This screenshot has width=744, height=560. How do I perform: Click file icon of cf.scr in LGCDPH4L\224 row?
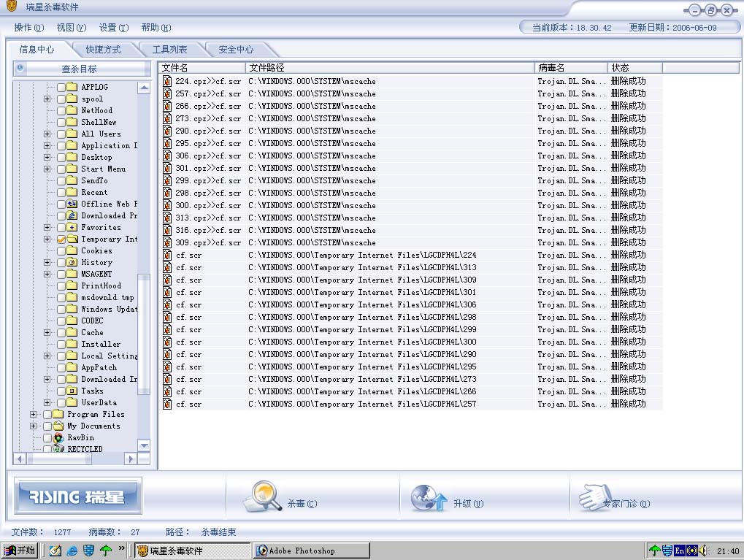point(167,255)
